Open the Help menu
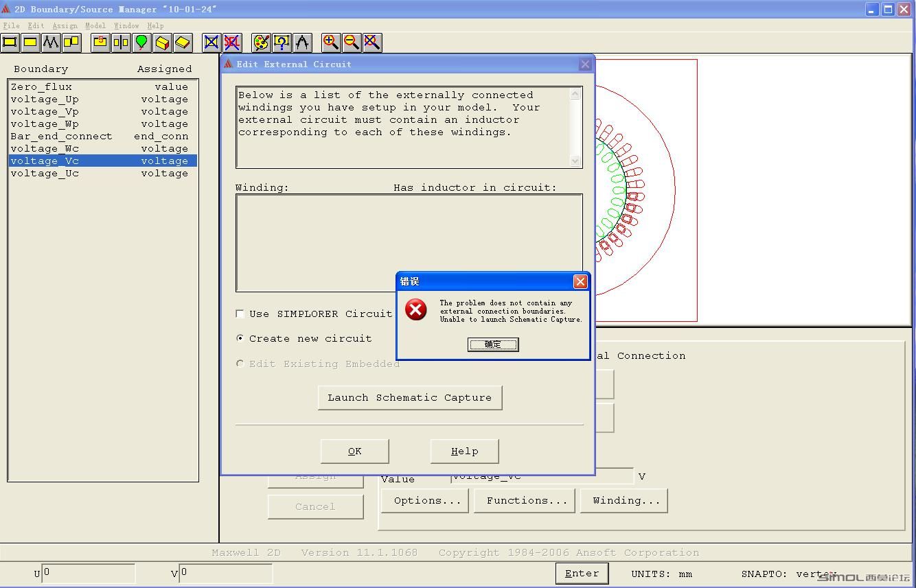Screen dimensions: 916x588 pos(155,25)
